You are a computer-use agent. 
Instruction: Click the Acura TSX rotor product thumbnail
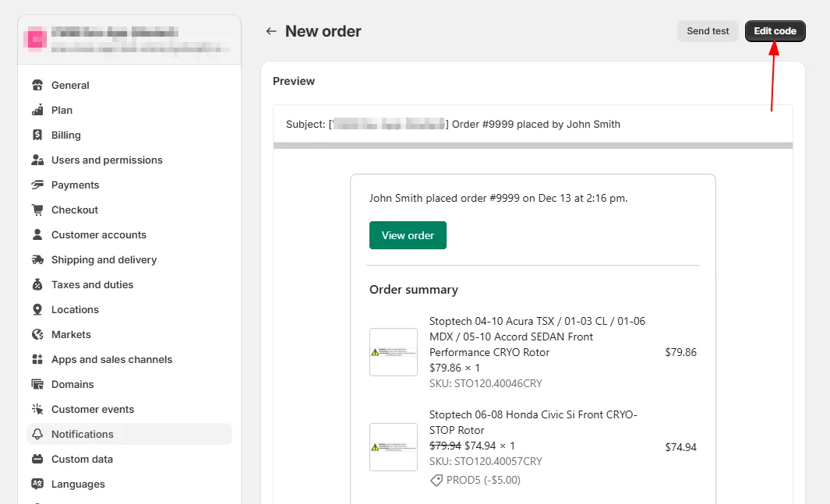(x=393, y=352)
